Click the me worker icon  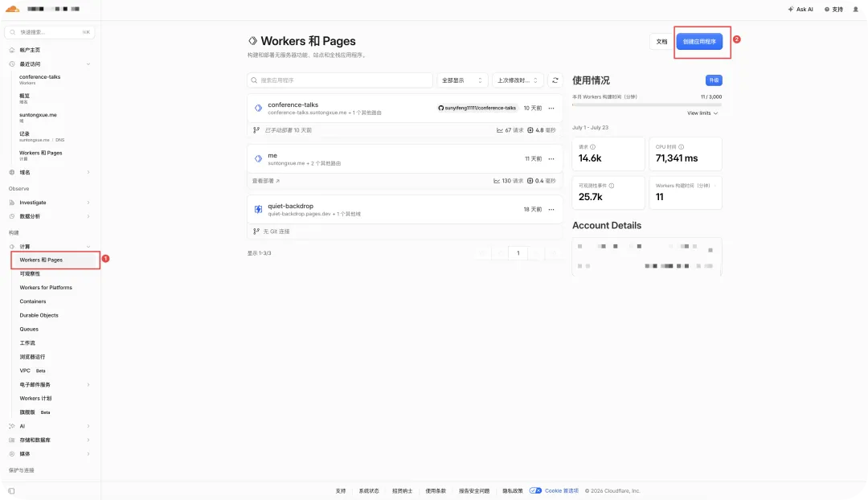(258, 159)
